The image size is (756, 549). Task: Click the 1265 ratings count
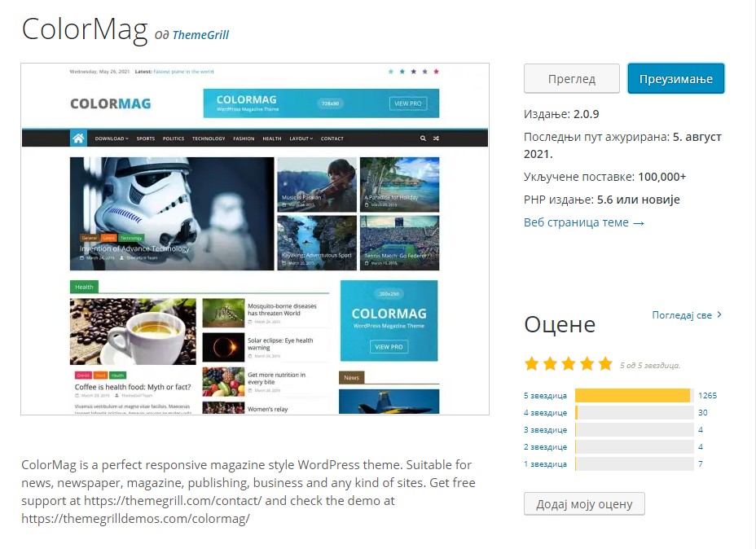coord(707,396)
